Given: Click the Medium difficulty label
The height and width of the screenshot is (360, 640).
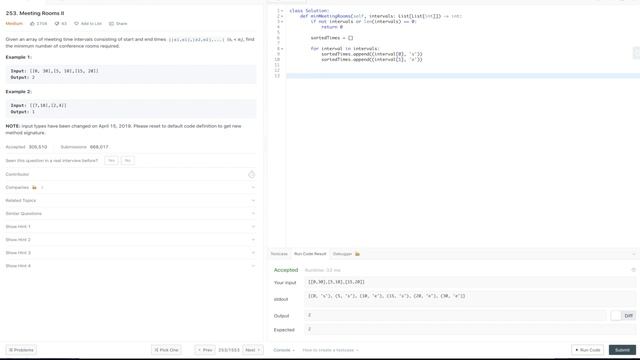Looking at the screenshot, I should [x=14, y=24].
